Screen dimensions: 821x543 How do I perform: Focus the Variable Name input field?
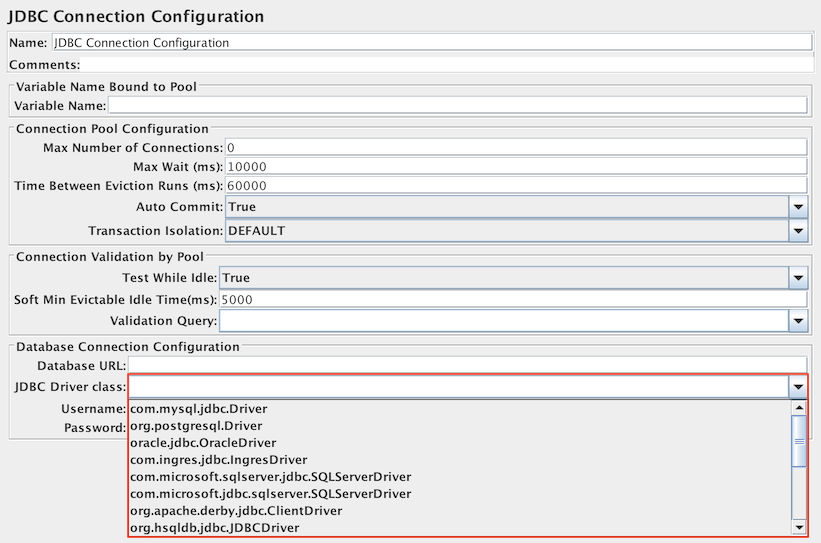(456, 106)
